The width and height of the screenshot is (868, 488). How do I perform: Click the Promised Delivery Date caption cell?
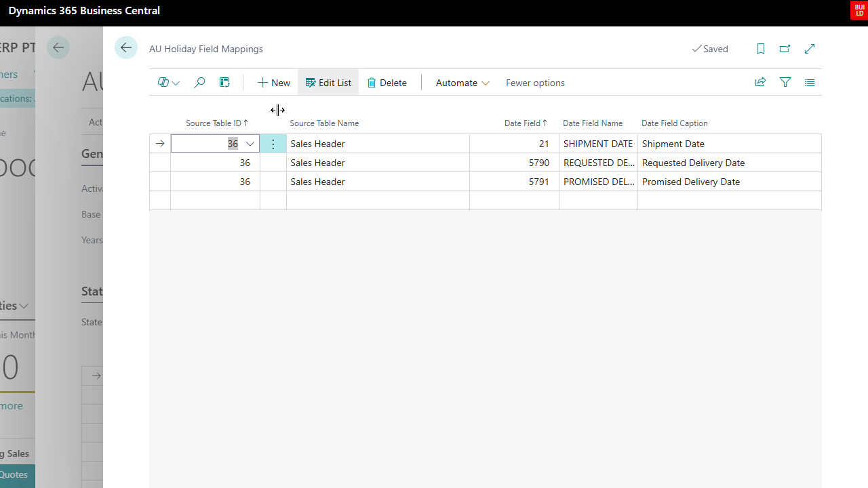730,182
